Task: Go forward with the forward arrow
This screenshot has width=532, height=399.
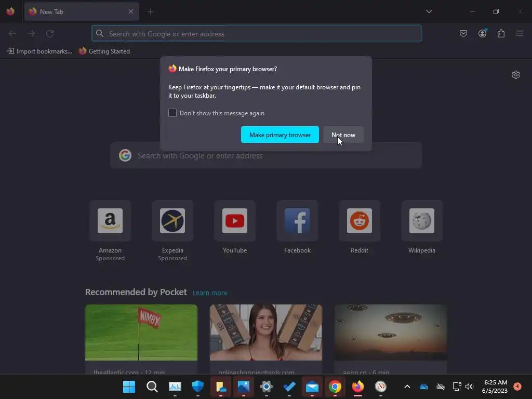Action: coord(31,34)
